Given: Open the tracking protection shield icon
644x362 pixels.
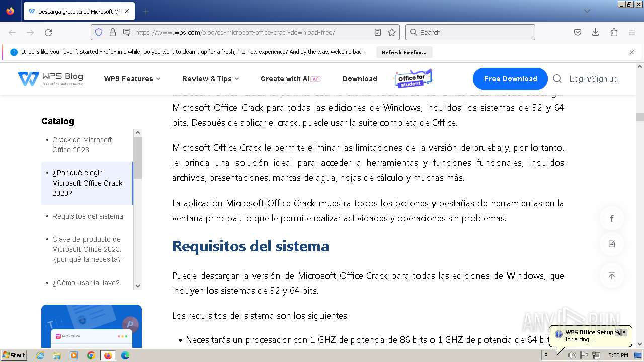Looking at the screenshot, I should 99,32.
